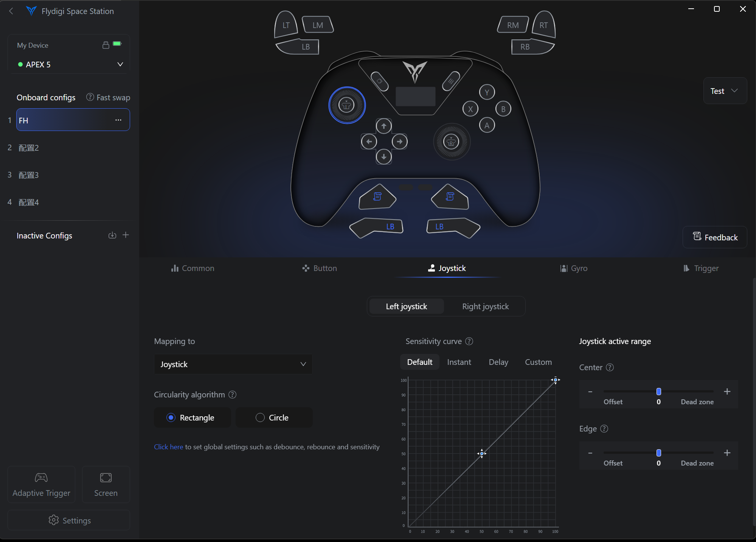Click the left joystick icon on controller

tap(347, 105)
